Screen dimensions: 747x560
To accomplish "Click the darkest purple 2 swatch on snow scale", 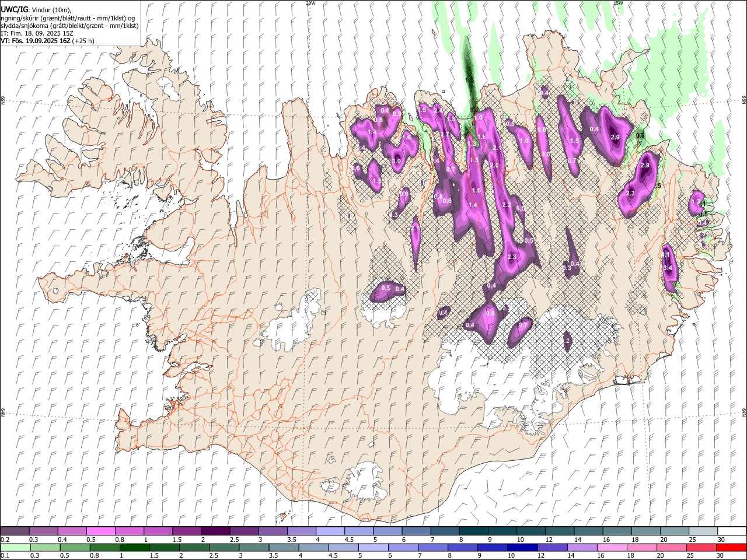I will pos(215,531).
